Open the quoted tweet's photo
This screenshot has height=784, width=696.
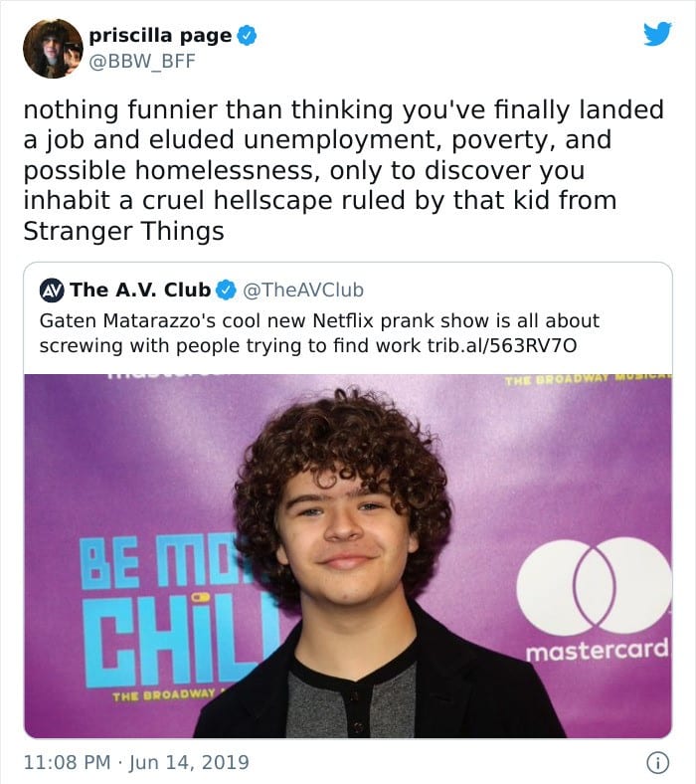click(348, 556)
